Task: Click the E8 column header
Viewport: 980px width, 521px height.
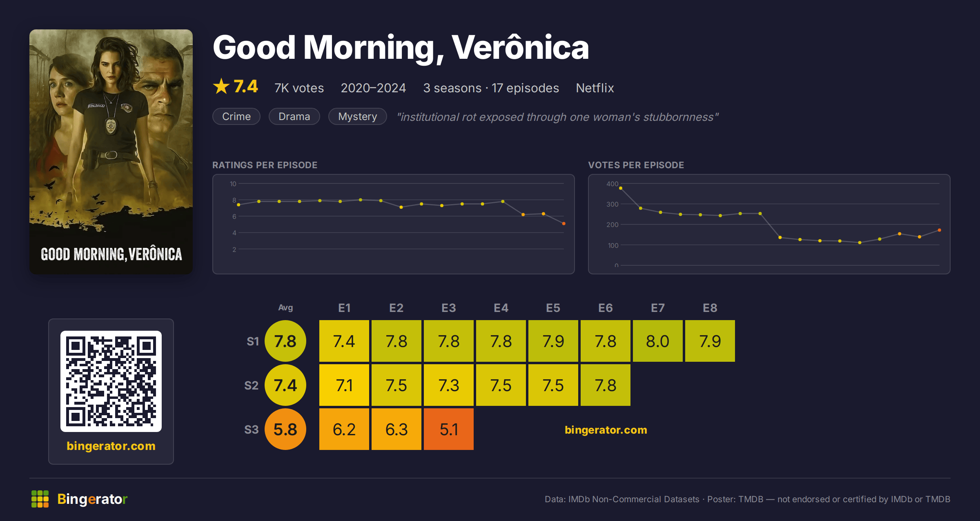Action: coord(710,308)
